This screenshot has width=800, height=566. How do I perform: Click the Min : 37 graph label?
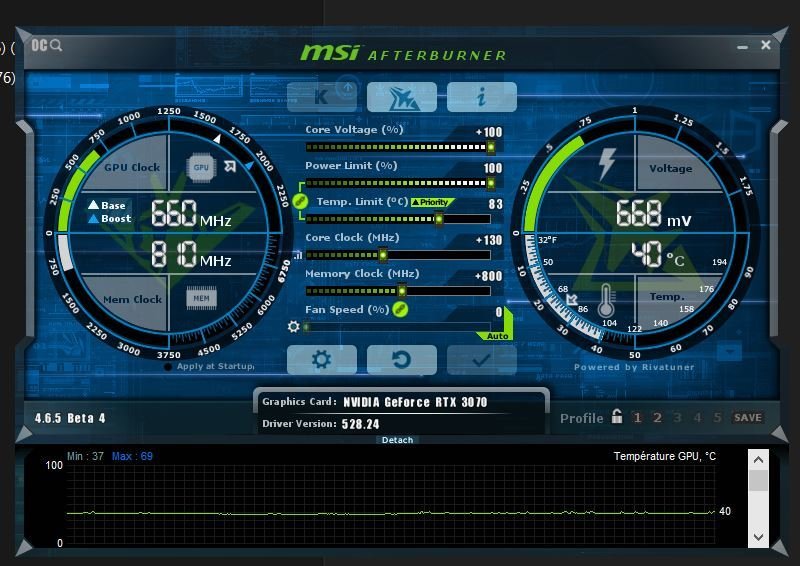(85, 456)
